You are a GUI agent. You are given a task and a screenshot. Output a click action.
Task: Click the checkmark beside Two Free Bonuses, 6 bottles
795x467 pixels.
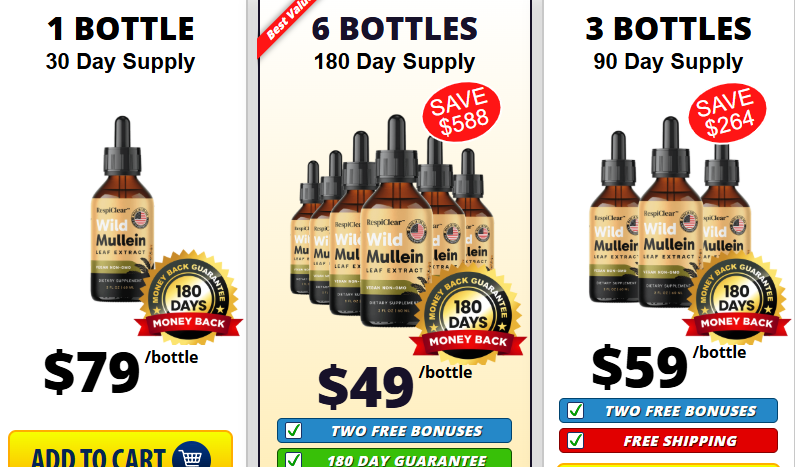pyautogui.click(x=293, y=430)
